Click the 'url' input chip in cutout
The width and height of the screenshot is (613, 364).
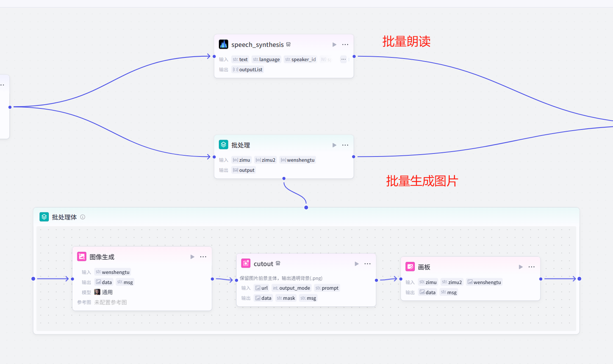click(261, 288)
